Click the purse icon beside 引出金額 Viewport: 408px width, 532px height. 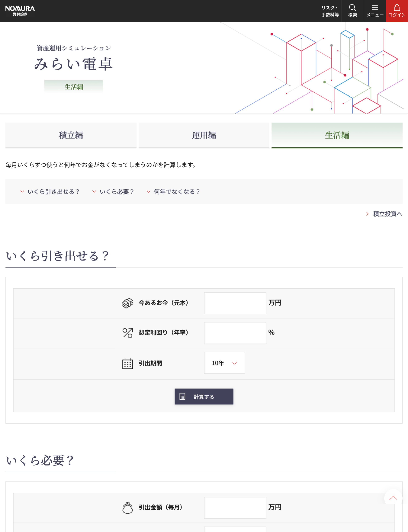point(128,508)
